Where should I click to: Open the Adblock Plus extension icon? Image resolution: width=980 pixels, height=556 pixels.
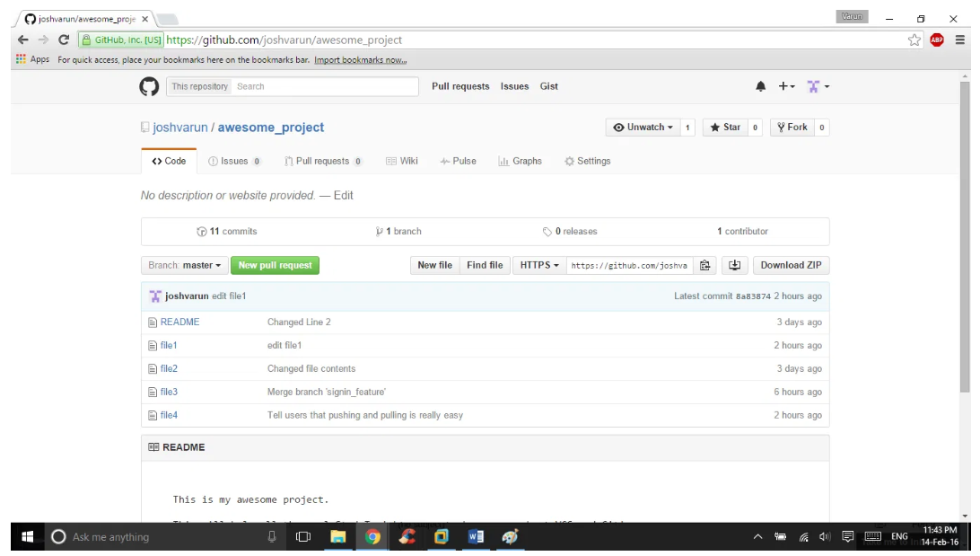click(937, 40)
